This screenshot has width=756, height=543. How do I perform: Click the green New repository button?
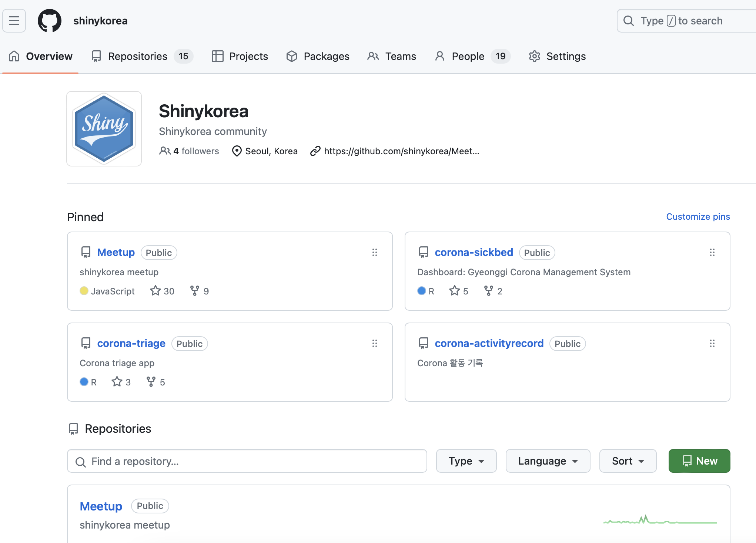(699, 461)
